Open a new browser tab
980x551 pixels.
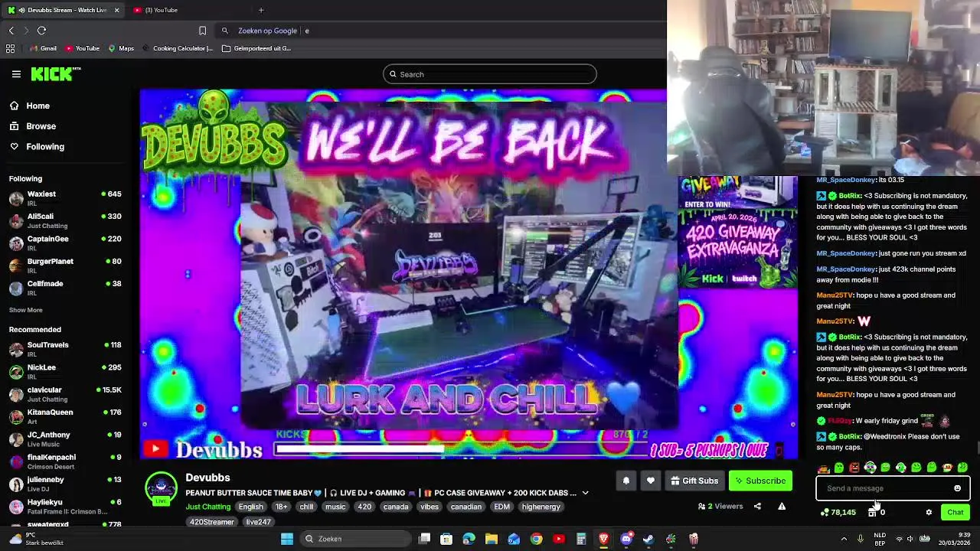[261, 10]
